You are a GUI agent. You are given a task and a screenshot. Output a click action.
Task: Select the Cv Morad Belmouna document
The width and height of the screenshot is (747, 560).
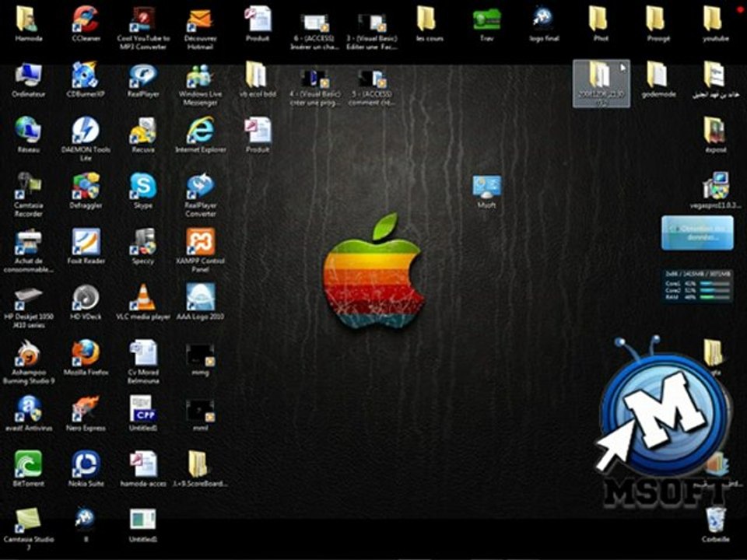pos(143,362)
